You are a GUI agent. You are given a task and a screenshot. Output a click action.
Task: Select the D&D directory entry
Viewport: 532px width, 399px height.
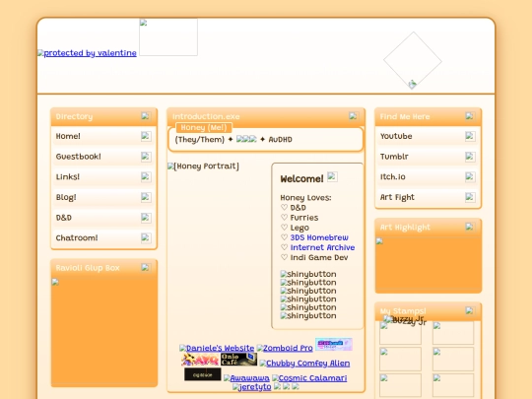click(x=103, y=218)
